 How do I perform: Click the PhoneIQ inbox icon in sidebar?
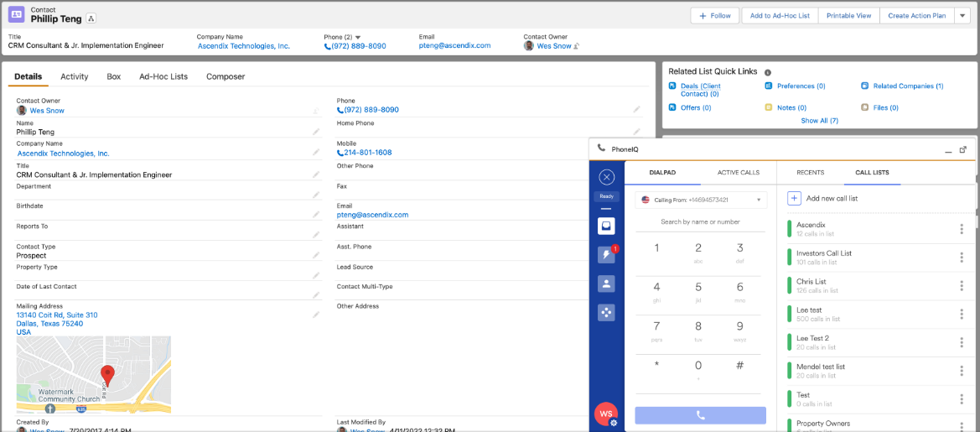pyautogui.click(x=606, y=226)
